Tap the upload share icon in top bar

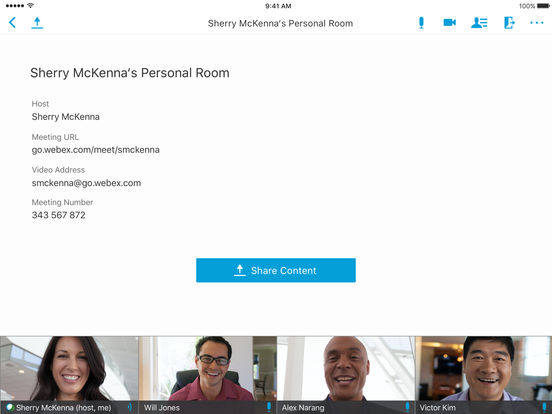click(37, 23)
